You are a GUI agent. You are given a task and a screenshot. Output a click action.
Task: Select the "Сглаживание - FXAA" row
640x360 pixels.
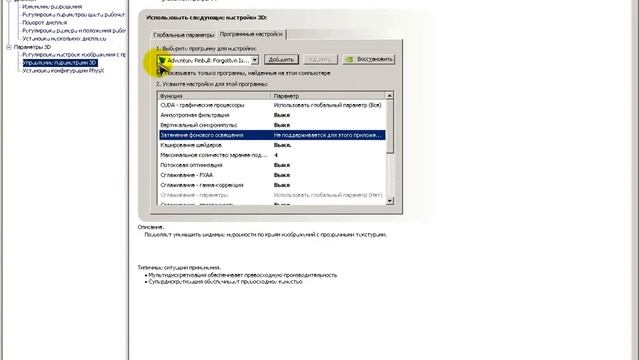[272, 175]
